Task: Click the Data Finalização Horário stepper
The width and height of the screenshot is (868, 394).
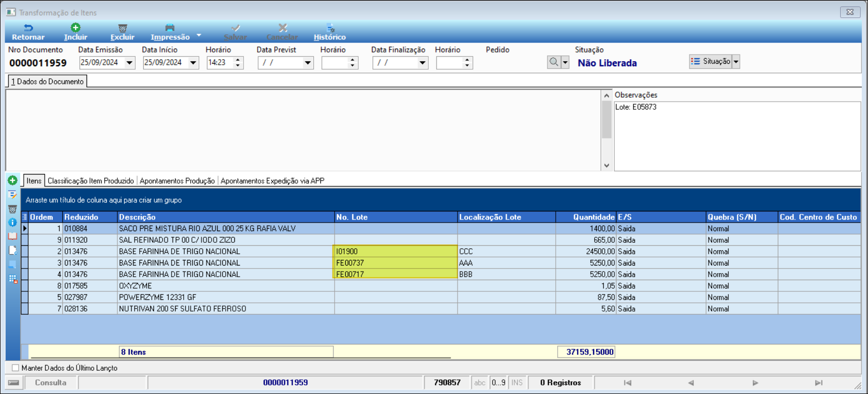Action: (467, 63)
